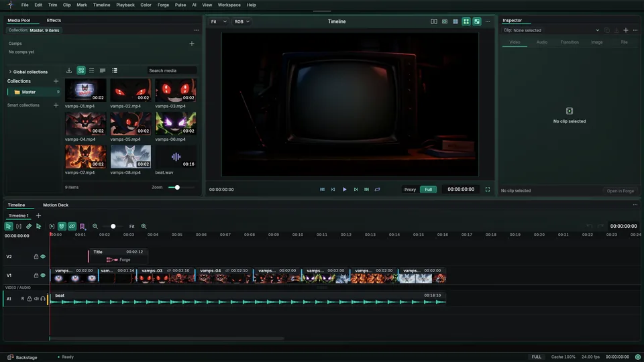Viewport: 644px width, 362px height.
Task: Click the Inspector add plus icon
Action: tap(625, 30)
